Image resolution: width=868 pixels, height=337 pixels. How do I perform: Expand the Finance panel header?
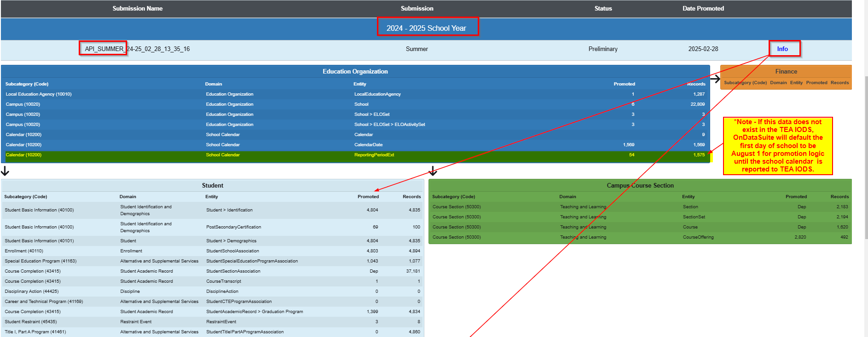(x=786, y=71)
